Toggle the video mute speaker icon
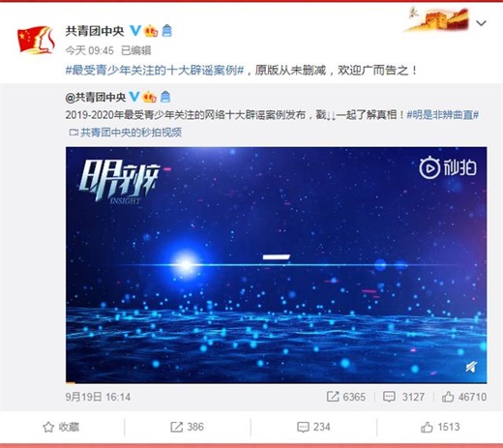This screenshot has height=448, width=503. pos(470,367)
